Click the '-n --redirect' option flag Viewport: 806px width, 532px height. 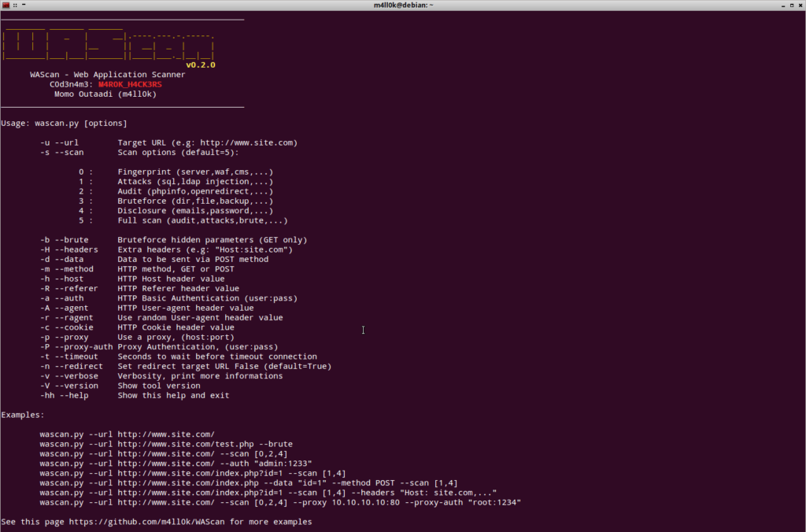point(72,367)
